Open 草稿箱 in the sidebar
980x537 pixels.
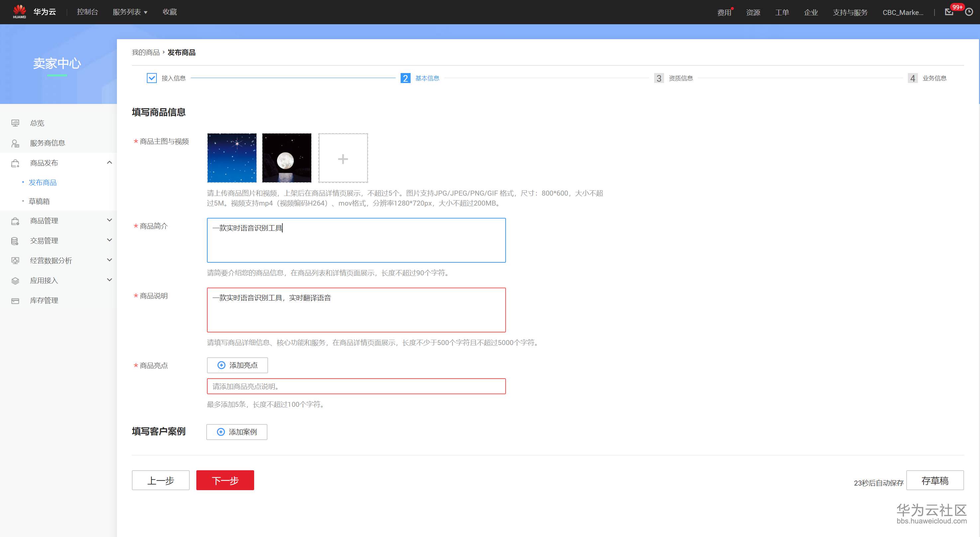[x=39, y=201]
